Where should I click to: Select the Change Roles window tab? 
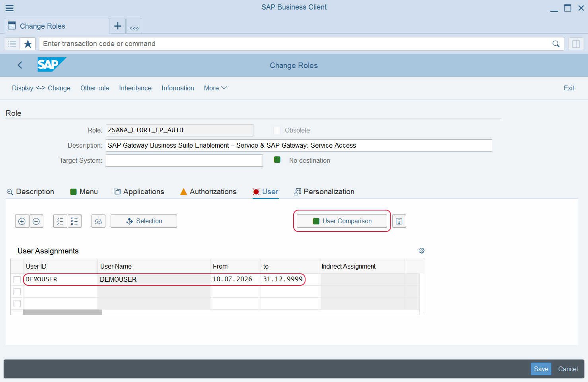(56, 26)
